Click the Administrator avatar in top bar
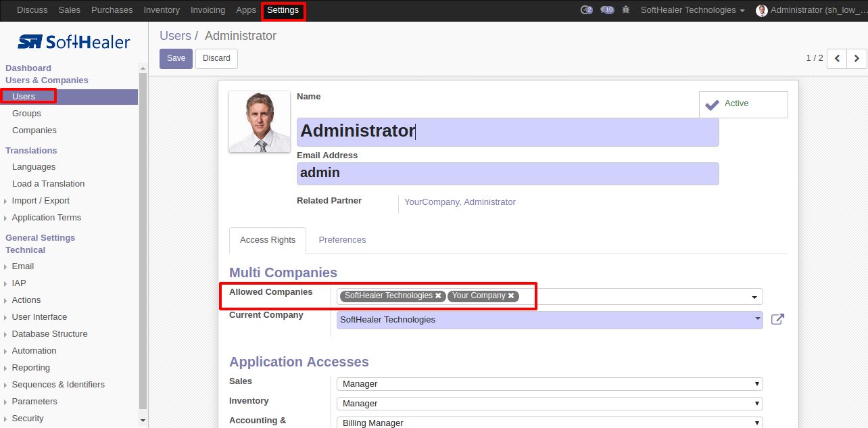The height and width of the screenshot is (428, 868). pos(762,10)
